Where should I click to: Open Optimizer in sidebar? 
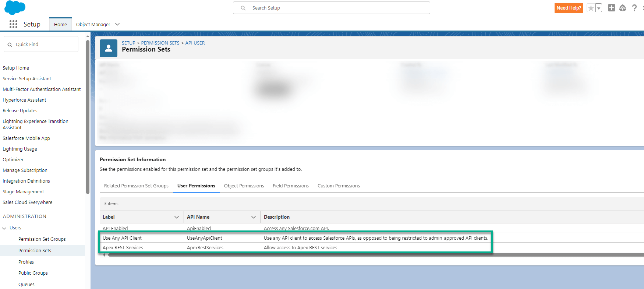pos(13,160)
